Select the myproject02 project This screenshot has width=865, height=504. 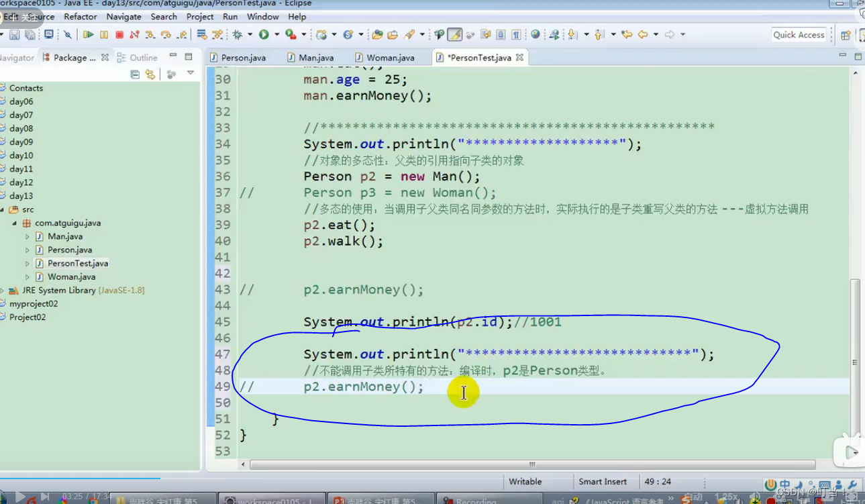point(34,303)
